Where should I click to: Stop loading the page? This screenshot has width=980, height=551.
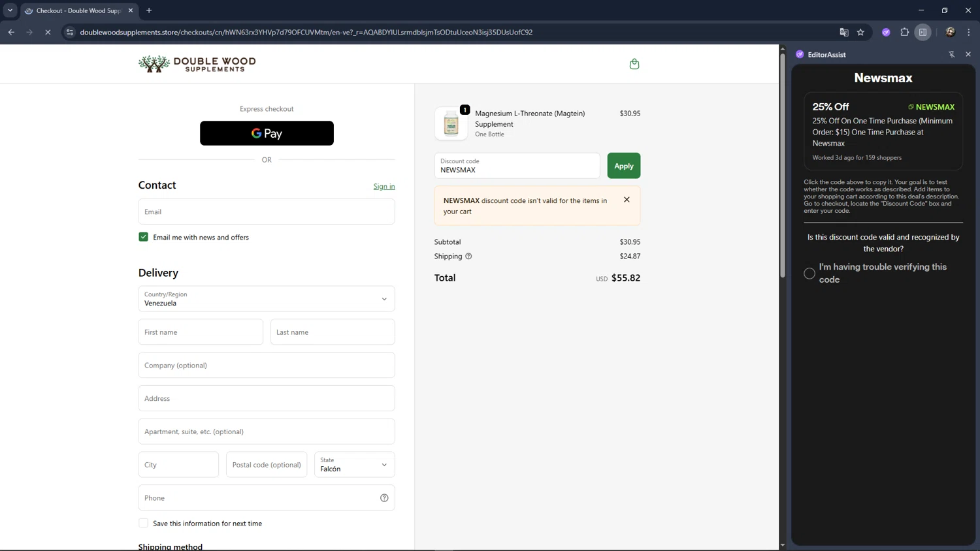tap(48, 32)
